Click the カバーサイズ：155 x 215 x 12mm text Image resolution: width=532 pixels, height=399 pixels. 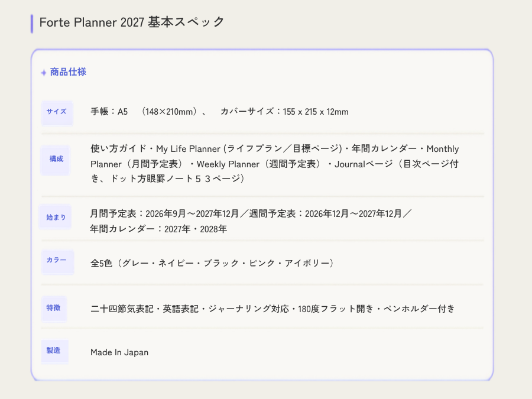tap(284, 112)
